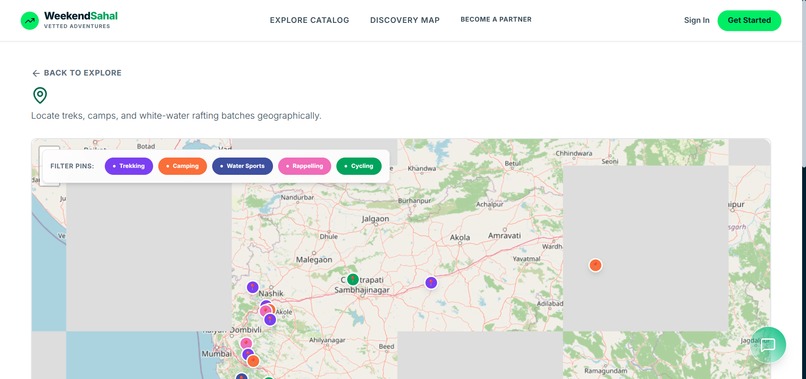806x379 pixels.
Task: Click the Beed label on the map
Action: (x=386, y=347)
